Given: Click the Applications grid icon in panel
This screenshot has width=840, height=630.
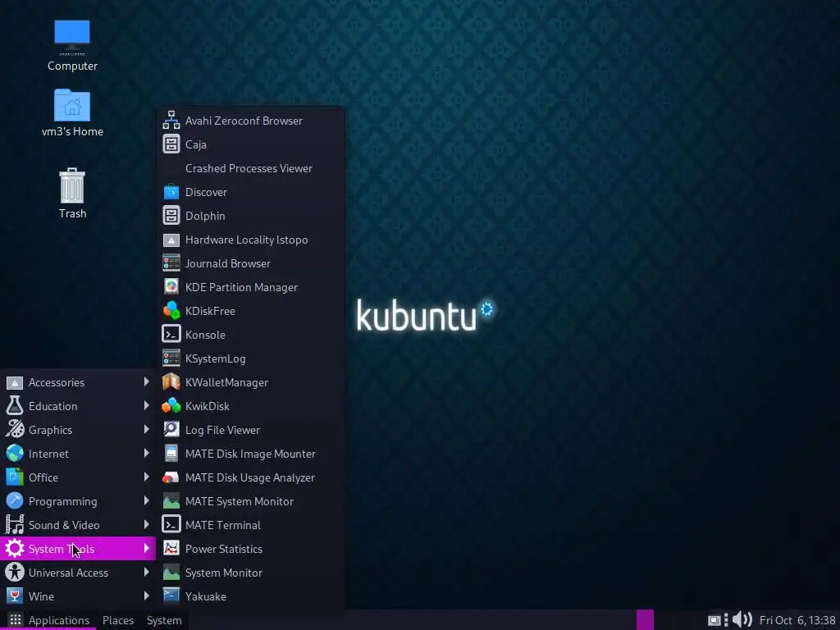Looking at the screenshot, I should click(x=15, y=620).
